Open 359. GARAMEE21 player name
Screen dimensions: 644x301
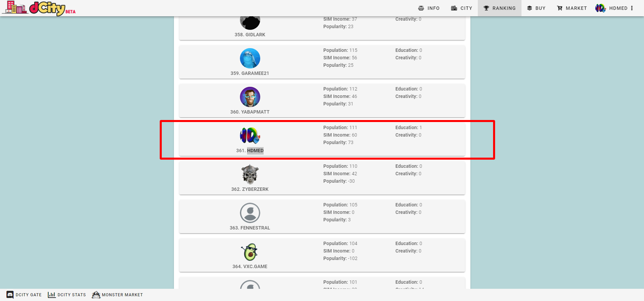coord(250,73)
